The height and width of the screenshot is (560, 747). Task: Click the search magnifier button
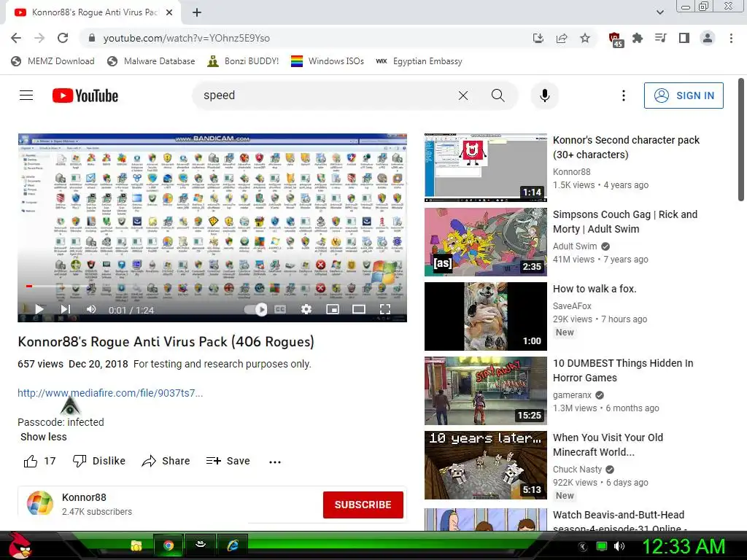coord(498,96)
